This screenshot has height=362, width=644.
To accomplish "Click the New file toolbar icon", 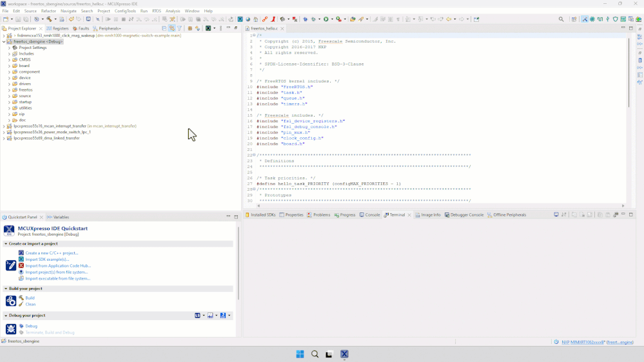I will click(6, 19).
